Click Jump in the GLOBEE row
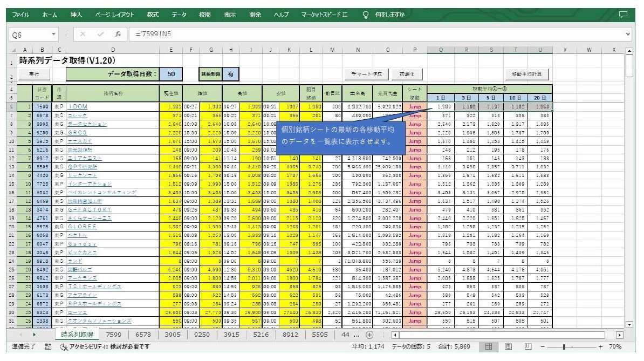The height and width of the screenshot is (361, 644). (x=415, y=227)
